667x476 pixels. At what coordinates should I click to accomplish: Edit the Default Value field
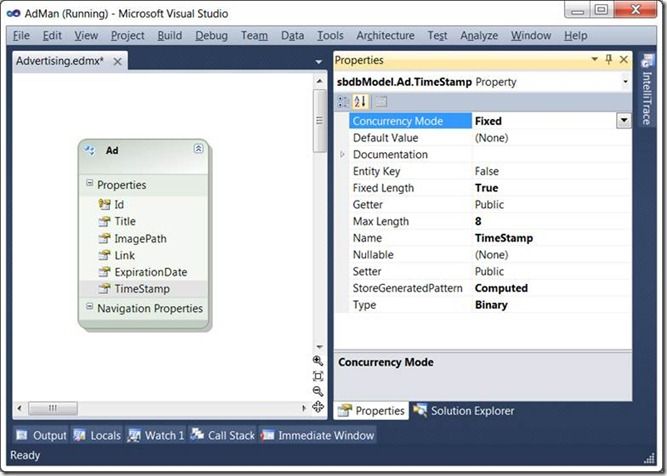coord(551,138)
